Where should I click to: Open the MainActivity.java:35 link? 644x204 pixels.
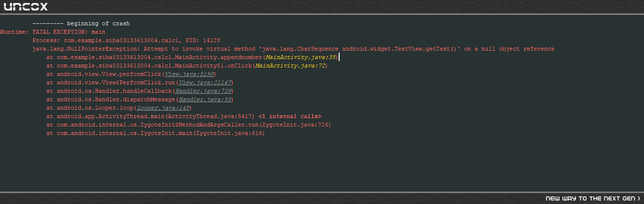click(301, 58)
